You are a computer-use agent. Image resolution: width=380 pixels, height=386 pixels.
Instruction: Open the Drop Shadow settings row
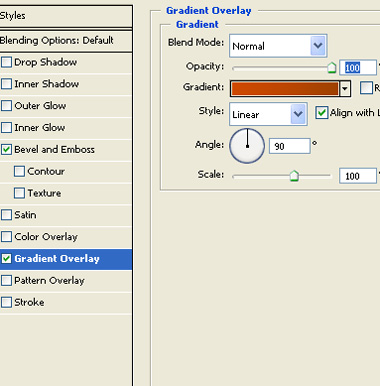(66, 62)
